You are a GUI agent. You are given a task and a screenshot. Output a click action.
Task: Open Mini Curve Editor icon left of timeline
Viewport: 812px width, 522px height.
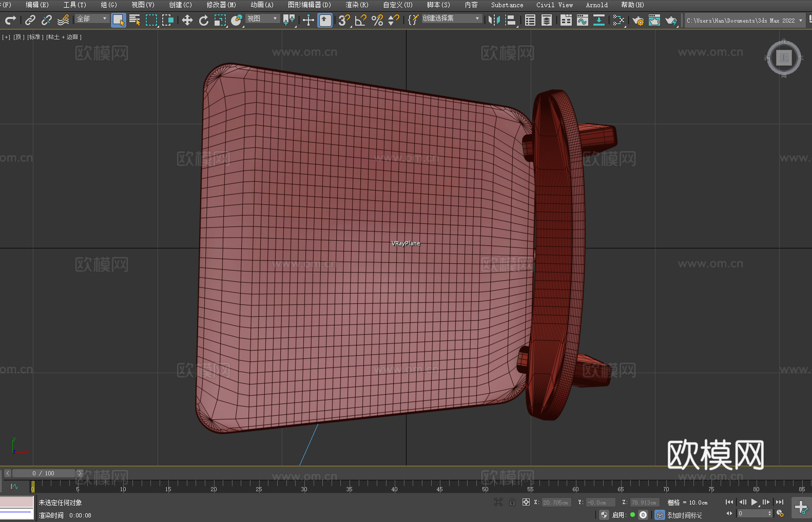pos(14,486)
